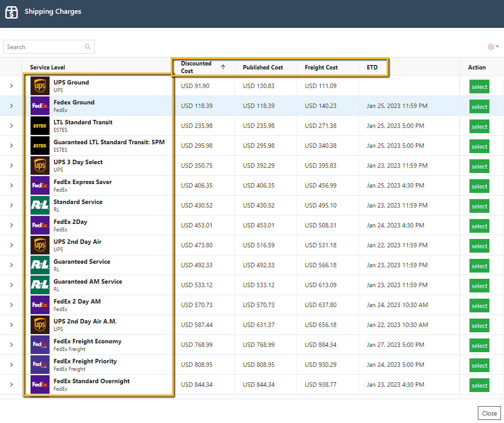Viewport: 504px width, 423px height.
Task: Click the USD 516.59 published cost cell
Action: tap(259, 245)
